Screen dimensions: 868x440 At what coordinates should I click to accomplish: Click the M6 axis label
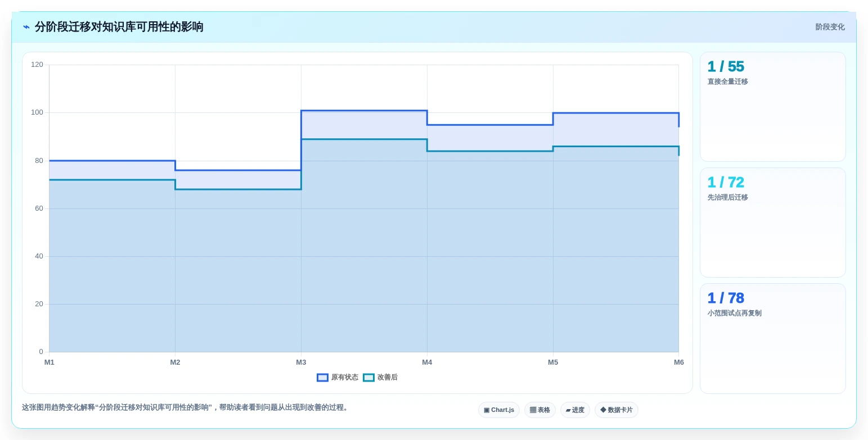click(679, 362)
